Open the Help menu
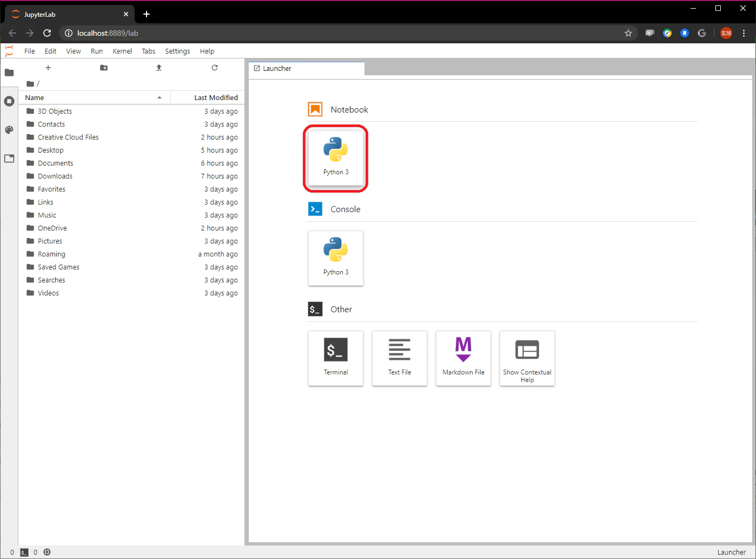This screenshot has width=756, height=559. (x=207, y=51)
